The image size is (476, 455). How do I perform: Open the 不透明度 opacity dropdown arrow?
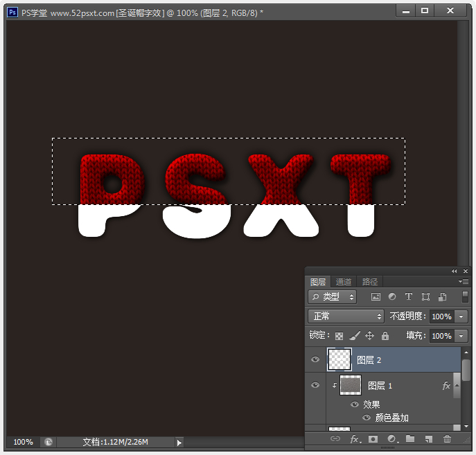[461, 316]
